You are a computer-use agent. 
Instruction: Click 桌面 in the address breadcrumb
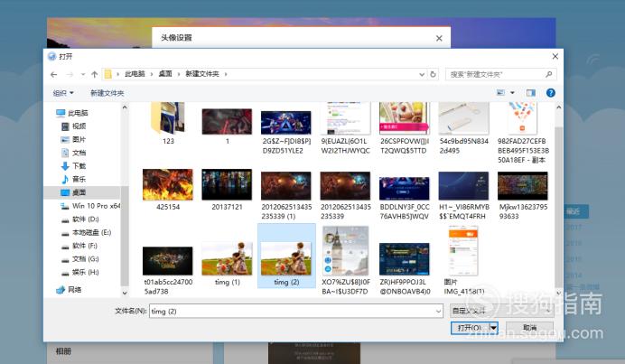click(165, 74)
